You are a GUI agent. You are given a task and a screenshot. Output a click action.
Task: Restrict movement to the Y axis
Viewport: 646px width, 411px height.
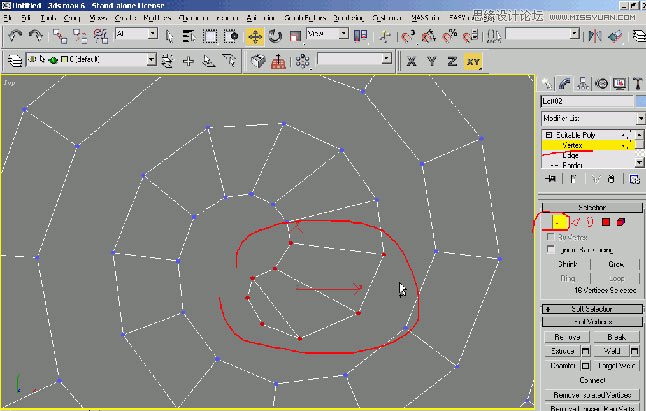[x=432, y=61]
